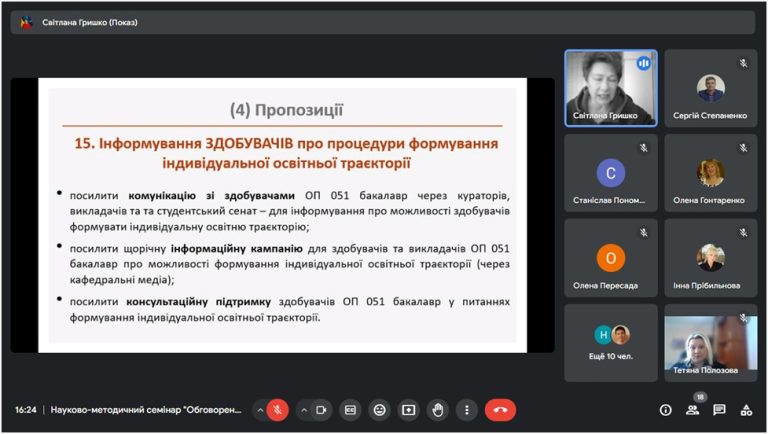Click the present screen button
Viewport: 768px width, 434px height.
tap(408, 410)
